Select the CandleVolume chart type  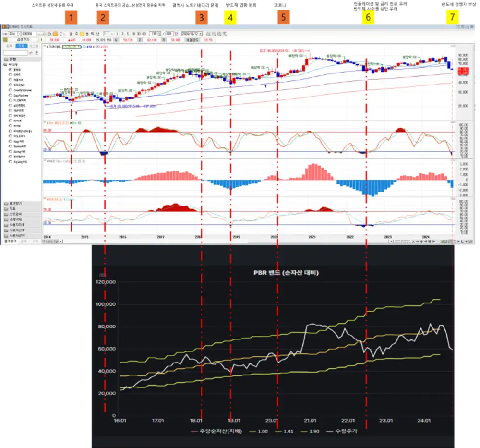click(20, 90)
